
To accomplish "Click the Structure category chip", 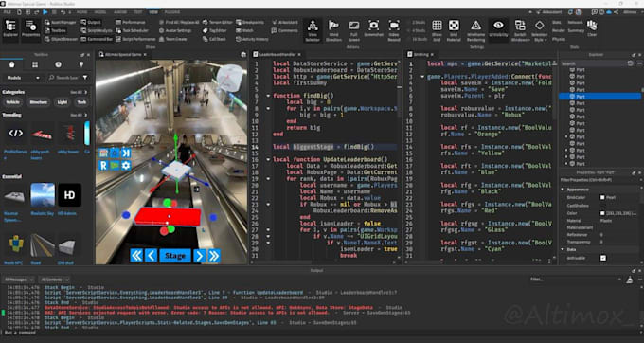I will 39,102.
